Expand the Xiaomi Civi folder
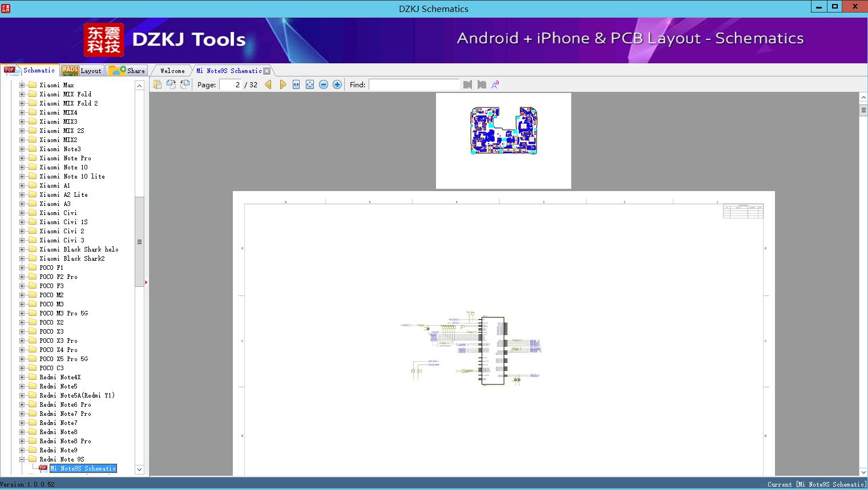The height and width of the screenshot is (490, 868). 22,213
